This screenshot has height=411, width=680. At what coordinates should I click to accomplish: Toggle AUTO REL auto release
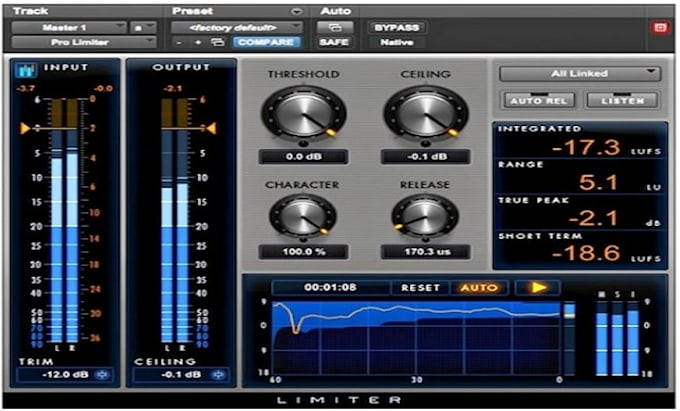coord(539,101)
